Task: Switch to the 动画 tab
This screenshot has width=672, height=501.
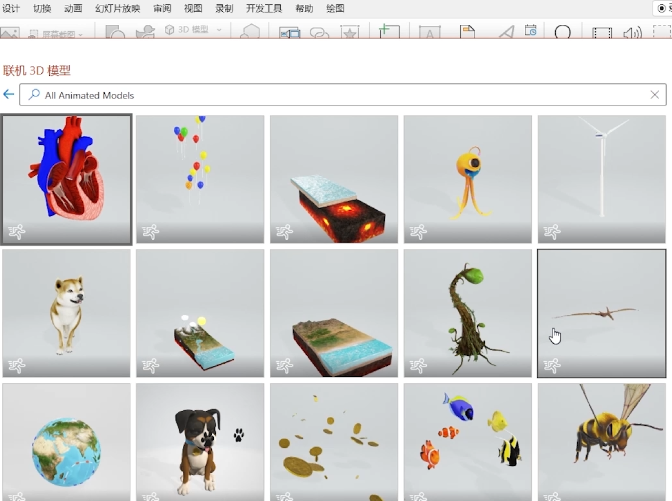Action: pyautogui.click(x=73, y=8)
